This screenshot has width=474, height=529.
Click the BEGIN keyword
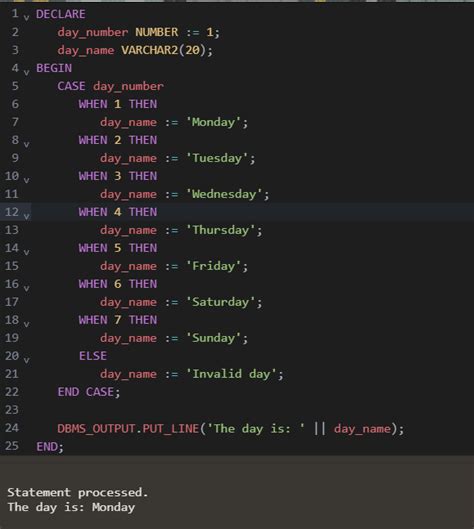[54, 68]
